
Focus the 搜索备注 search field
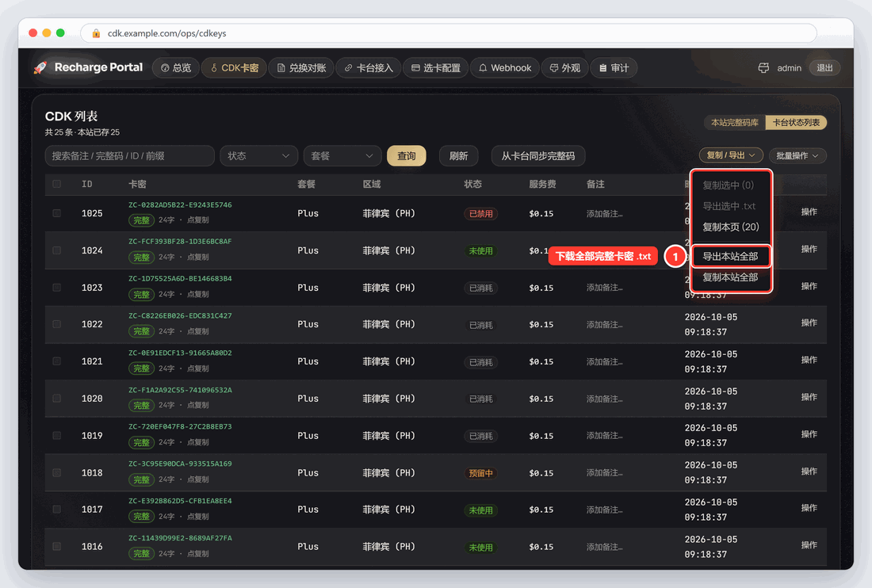pyautogui.click(x=129, y=156)
